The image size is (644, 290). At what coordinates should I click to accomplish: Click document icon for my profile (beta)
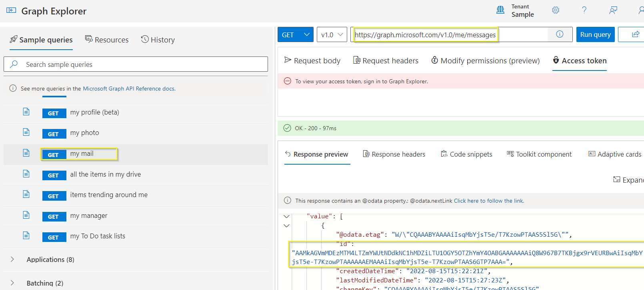(x=26, y=112)
